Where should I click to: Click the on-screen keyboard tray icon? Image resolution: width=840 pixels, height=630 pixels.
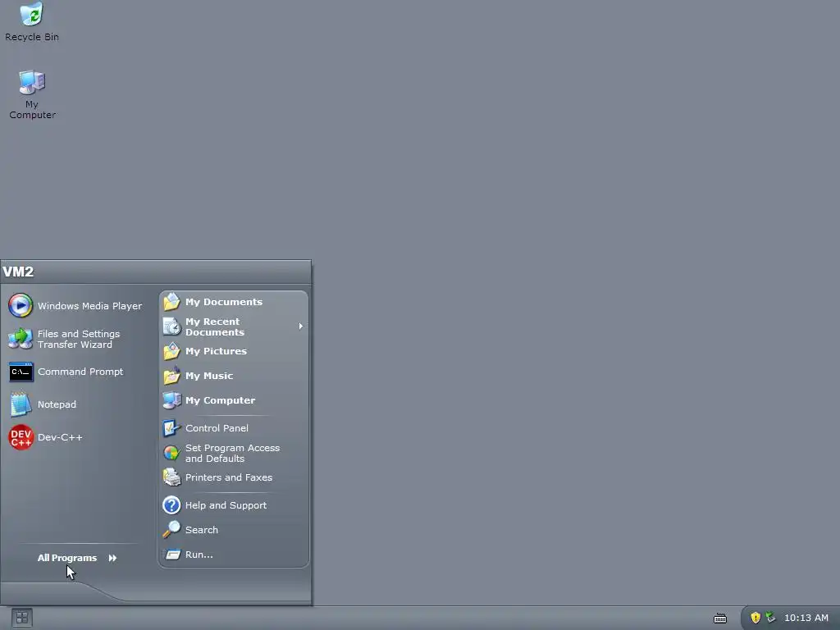(720, 619)
